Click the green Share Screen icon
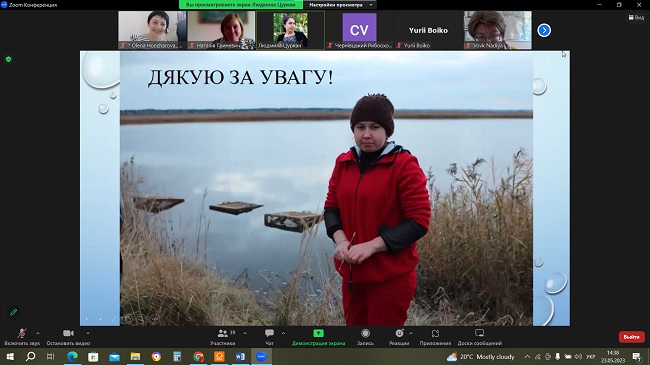Image resolution: width=650 pixels, height=365 pixels. click(318, 333)
